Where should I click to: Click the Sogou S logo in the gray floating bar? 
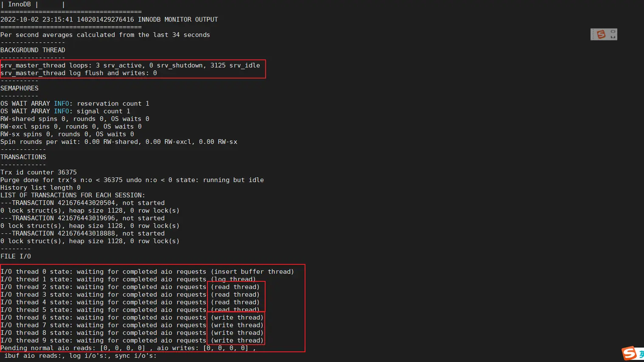tap(601, 34)
